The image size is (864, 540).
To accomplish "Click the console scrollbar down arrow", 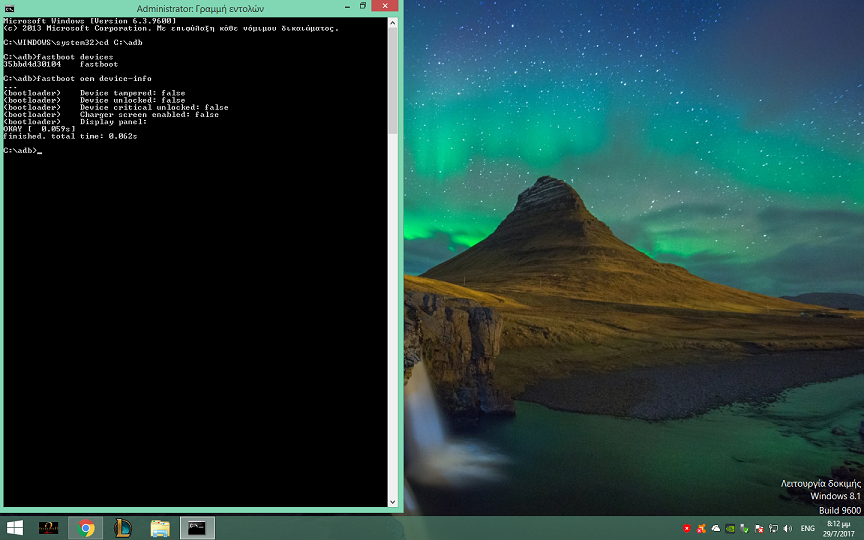I will (x=393, y=501).
